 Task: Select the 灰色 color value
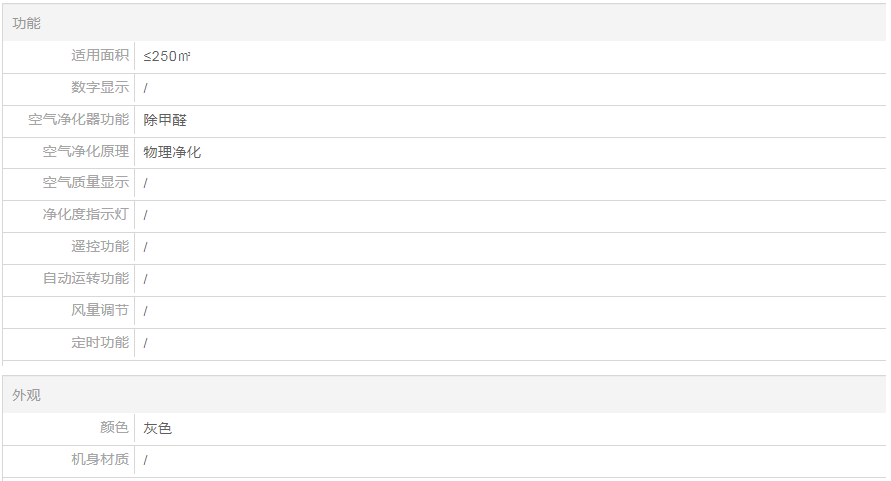pyautogui.click(x=158, y=428)
